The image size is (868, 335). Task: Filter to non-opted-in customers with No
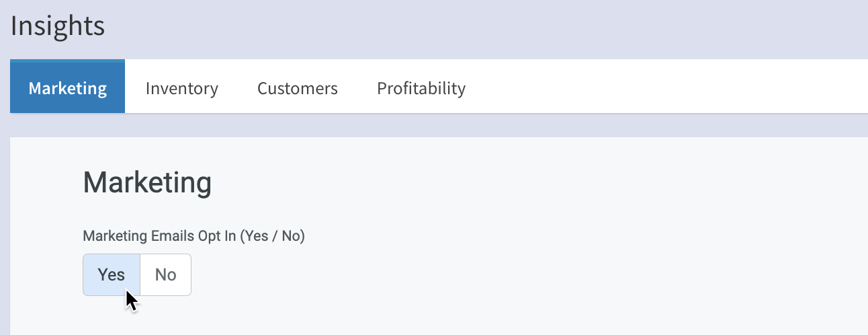165,274
